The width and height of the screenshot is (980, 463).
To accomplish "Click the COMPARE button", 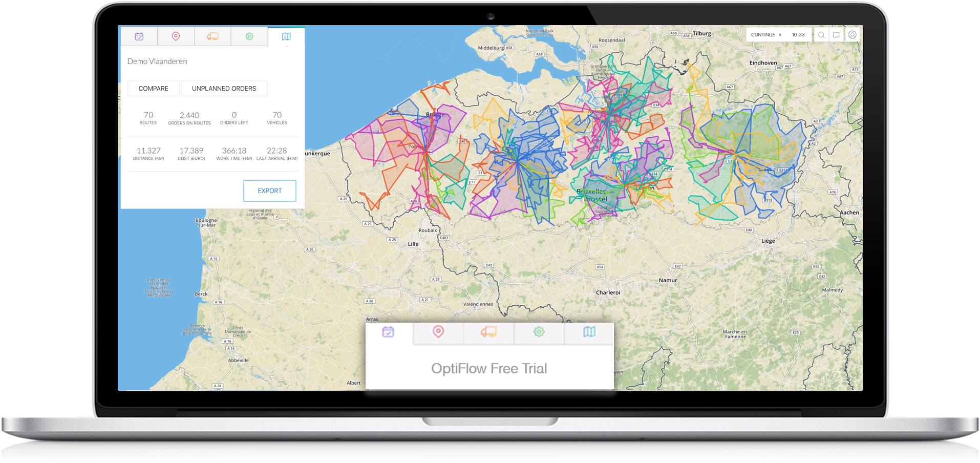I will point(154,89).
